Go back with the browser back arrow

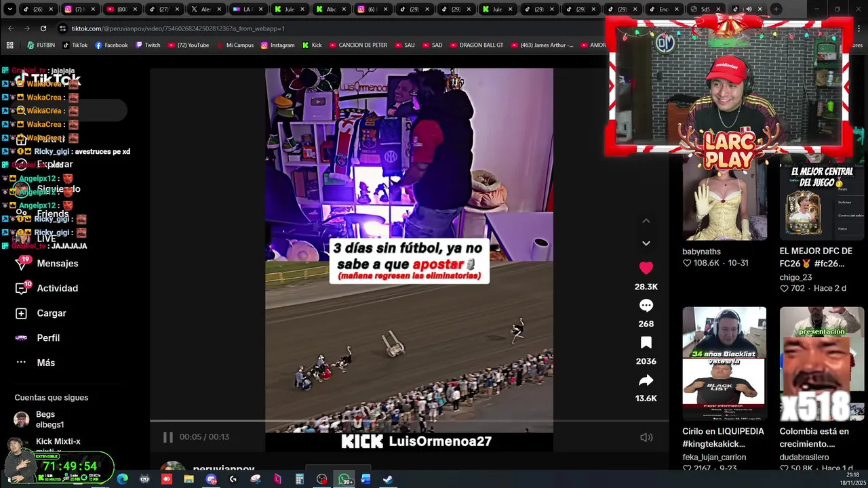(10, 28)
